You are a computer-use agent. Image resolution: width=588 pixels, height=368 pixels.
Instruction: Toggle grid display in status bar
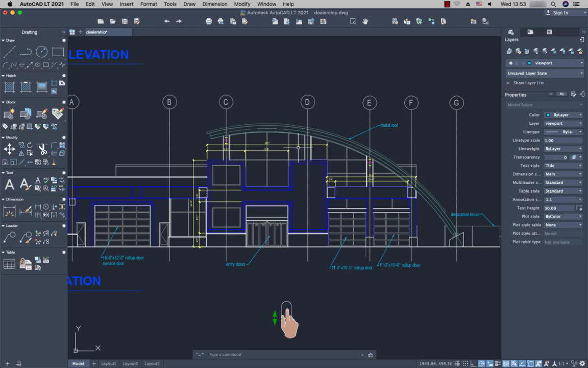pyautogui.click(x=457, y=363)
